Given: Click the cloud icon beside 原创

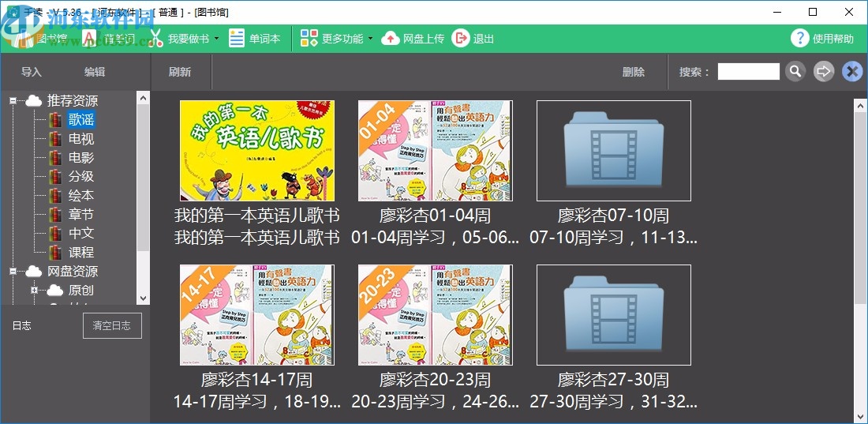Looking at the screenshot, I should click(x=54, y=290).
